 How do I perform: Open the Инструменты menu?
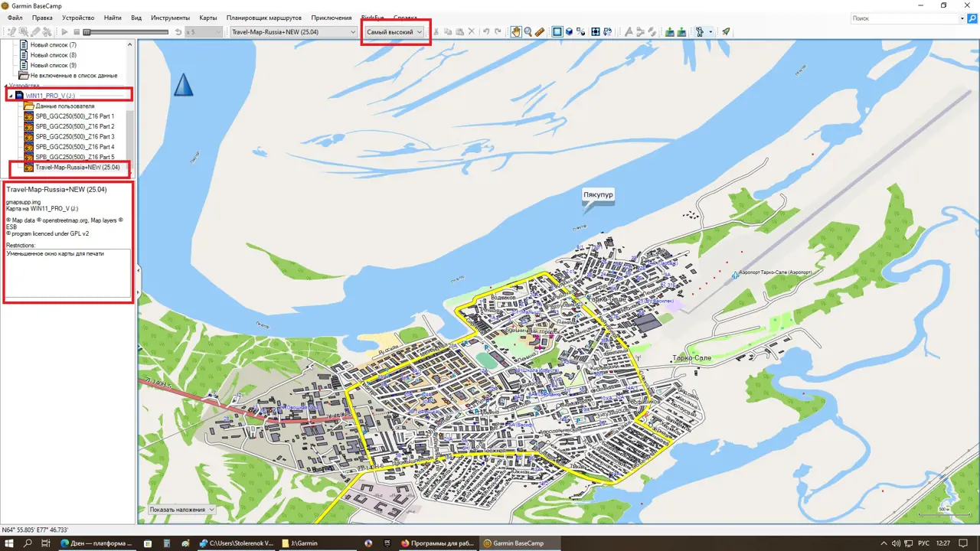170,18
